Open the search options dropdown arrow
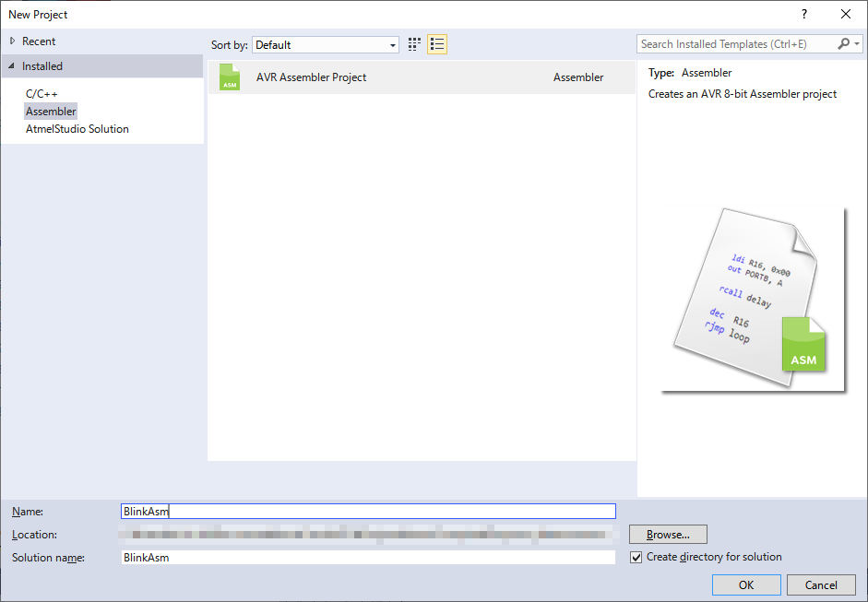 856,43
